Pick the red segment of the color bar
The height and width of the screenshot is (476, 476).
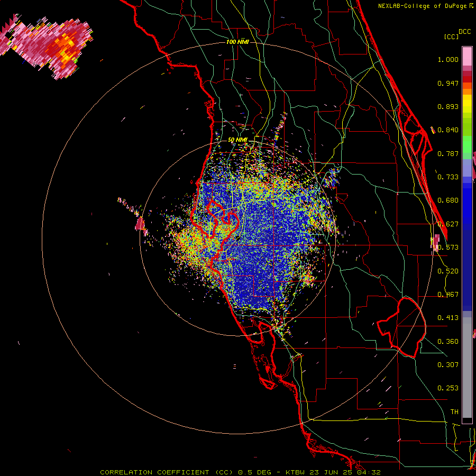[467, 79]
